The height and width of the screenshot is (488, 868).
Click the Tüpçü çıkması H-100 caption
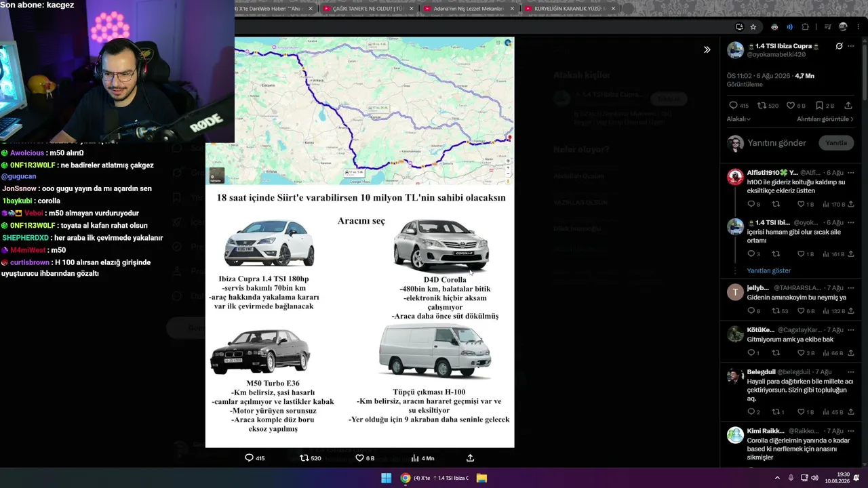(x=429, y=392)
